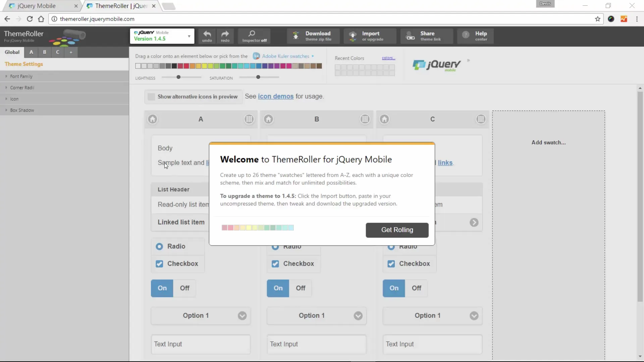Click the dark round extension icon
The height and width of the screenshot is (362, 644).
611,19
